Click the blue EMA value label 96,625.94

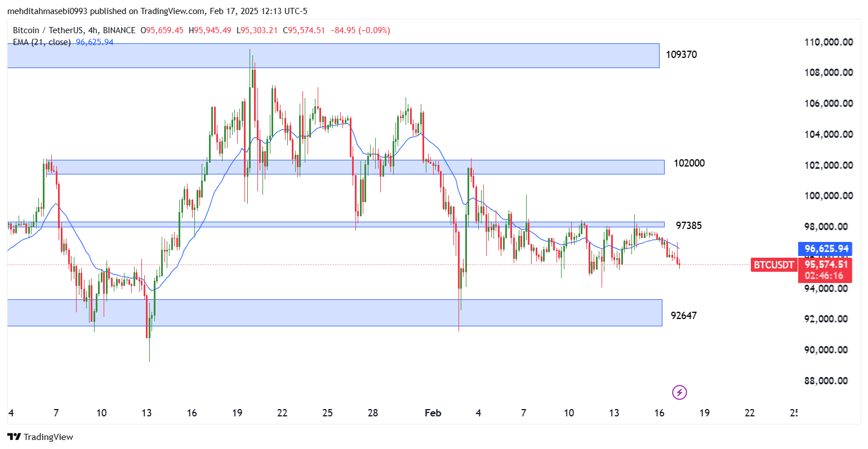pyautogui.click(x=826, y=249)
